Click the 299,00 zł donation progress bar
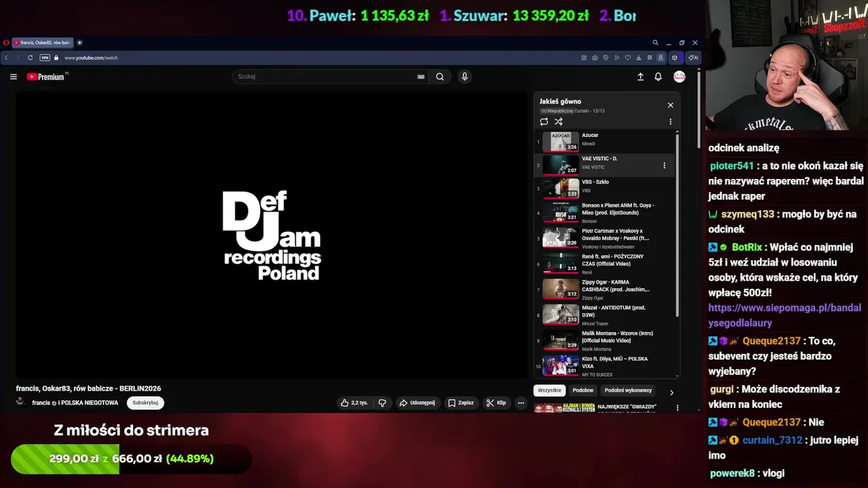 click(131, 459)
